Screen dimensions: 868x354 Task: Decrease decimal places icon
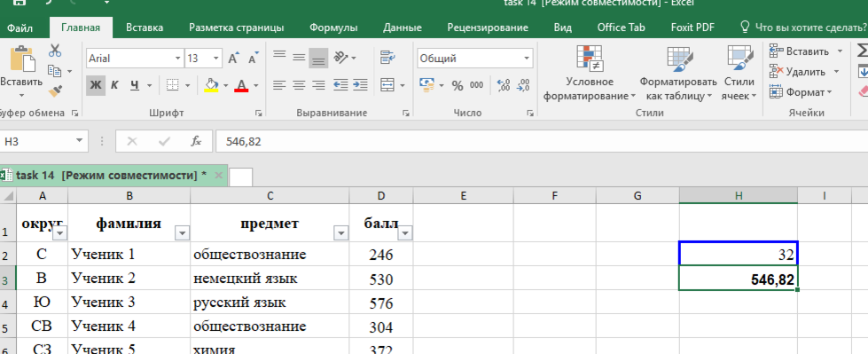click(x=523, y=85)
